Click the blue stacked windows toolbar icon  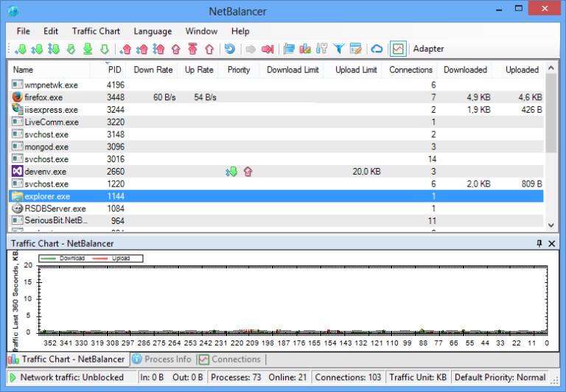289,49
